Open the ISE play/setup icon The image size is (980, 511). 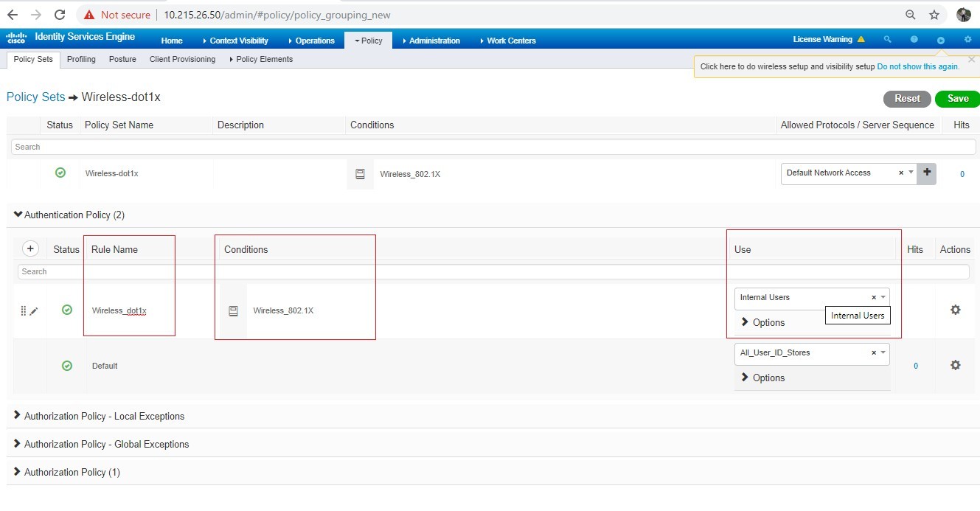(941, 40)
